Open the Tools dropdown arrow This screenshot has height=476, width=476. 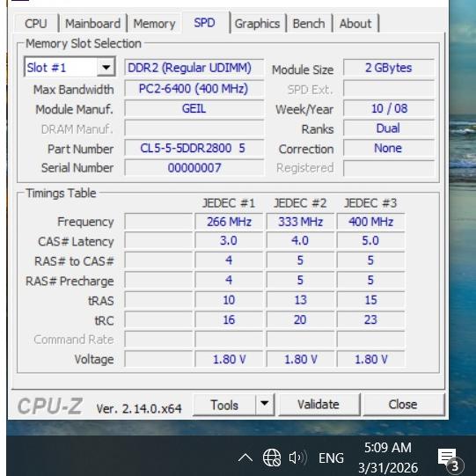(x=265, y=404)
